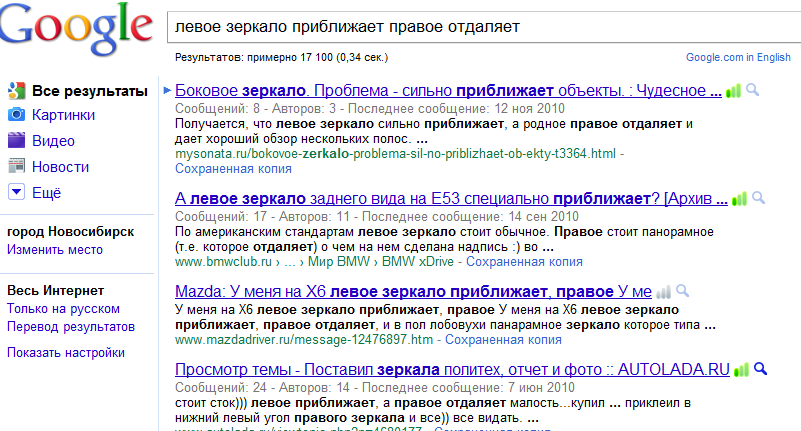Click the Google logo
This screenshot has height=431, width=801.
pos(76,28)
